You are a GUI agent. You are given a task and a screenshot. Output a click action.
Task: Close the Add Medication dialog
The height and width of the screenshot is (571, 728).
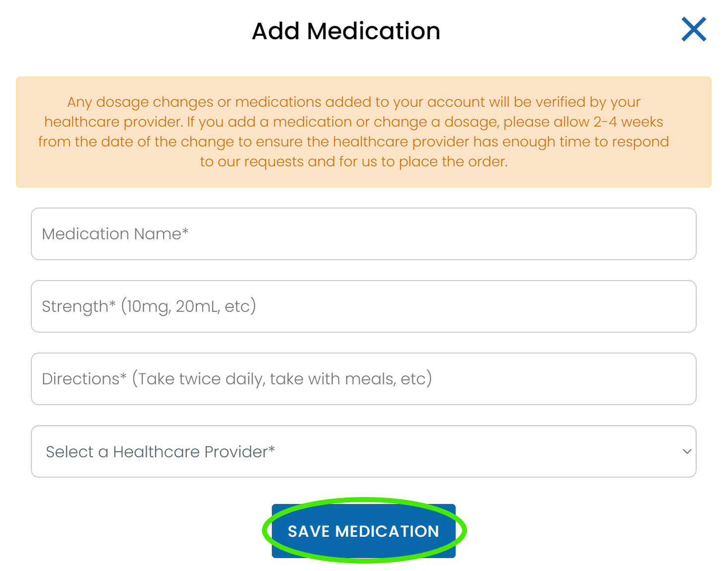tap(694, 29)
